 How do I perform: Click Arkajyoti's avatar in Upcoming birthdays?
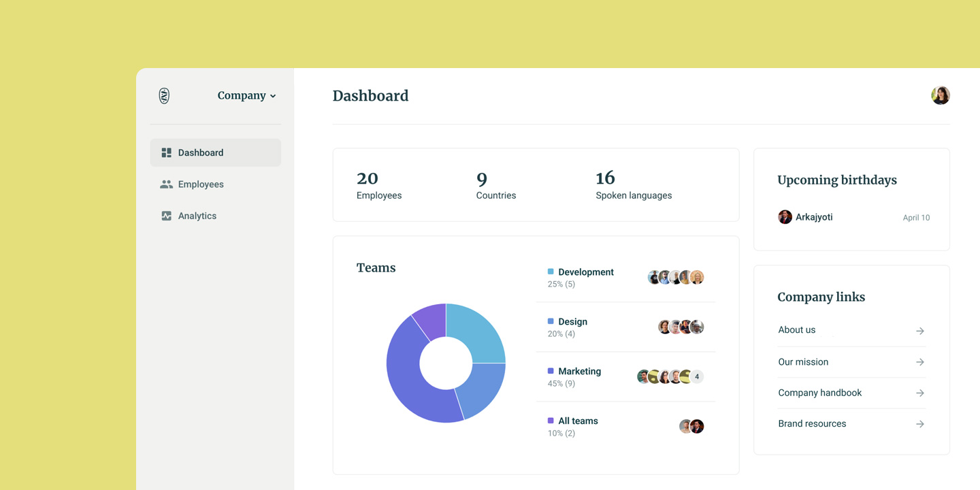pyautogui.click(x=785, y=217)
